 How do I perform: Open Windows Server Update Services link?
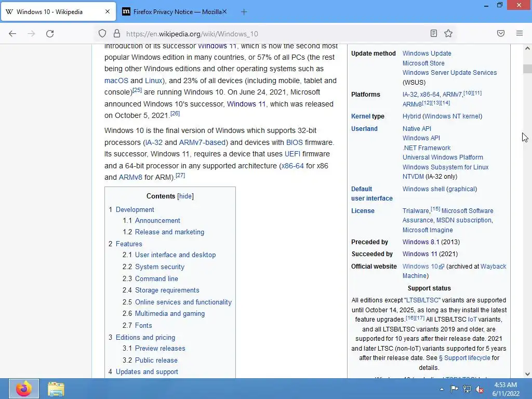(x=449, y=73)
